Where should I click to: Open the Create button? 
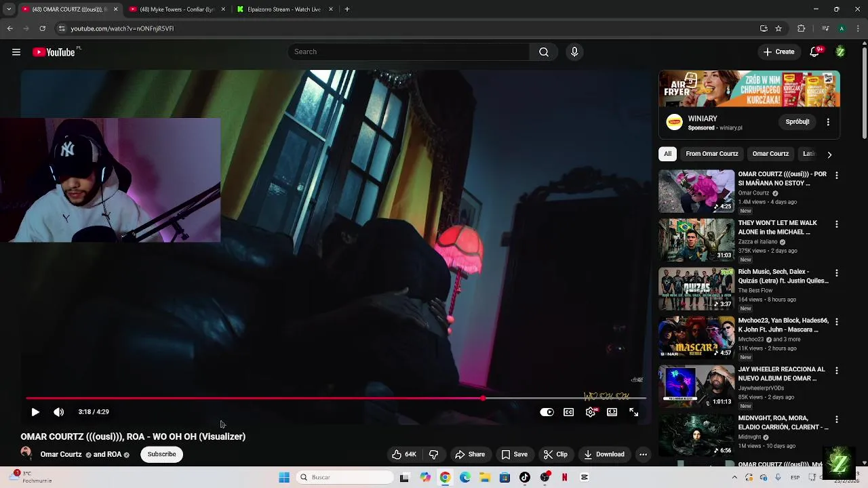(778, 52)
